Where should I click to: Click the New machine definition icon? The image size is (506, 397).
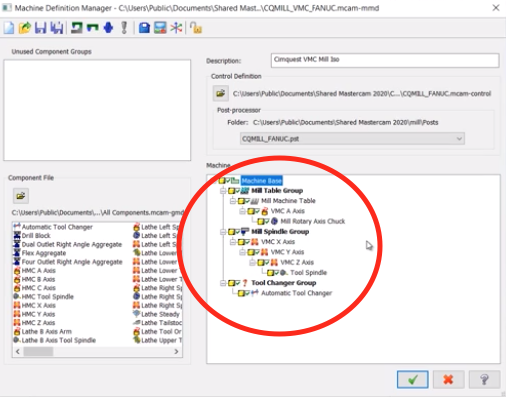coord(9,28)
